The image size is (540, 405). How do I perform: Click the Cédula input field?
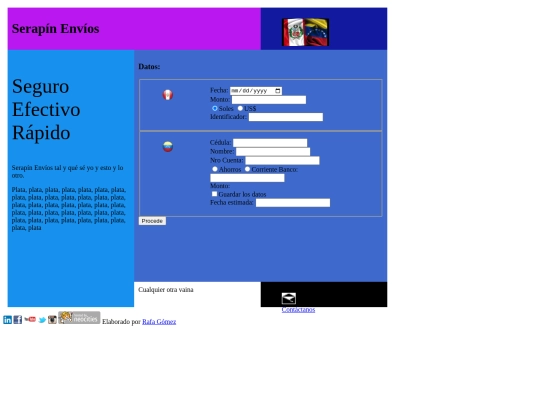pyautogui.click(x=270, y=143)
